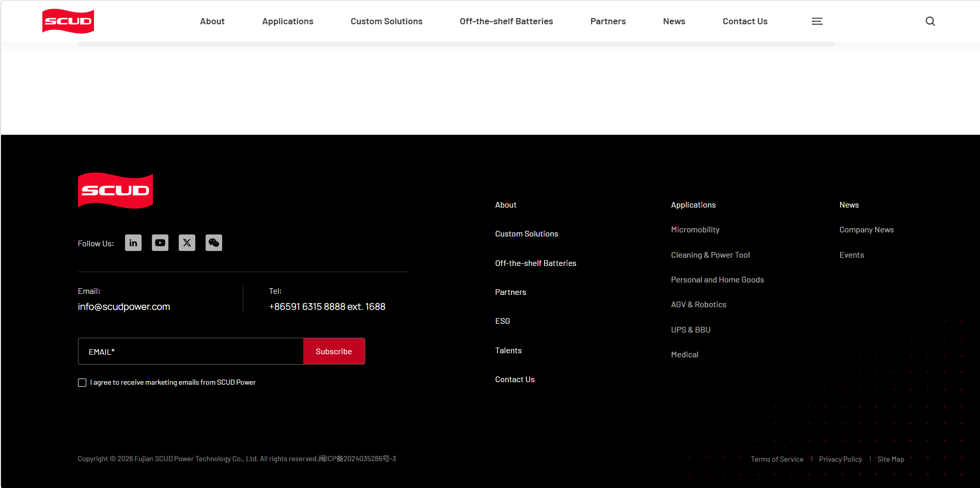Open the UPS & BBU link
Screen dimensions: 980x488
tap(691, 330)
